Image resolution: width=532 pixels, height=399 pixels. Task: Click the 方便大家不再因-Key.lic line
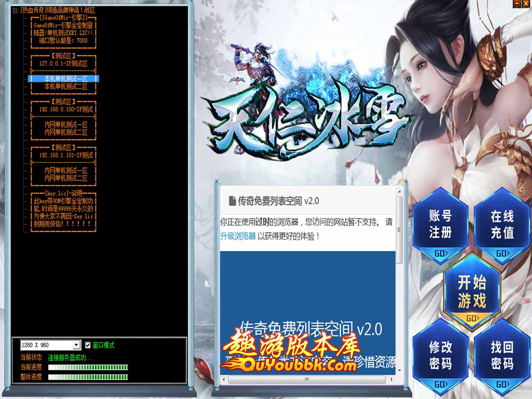[64, 216]
